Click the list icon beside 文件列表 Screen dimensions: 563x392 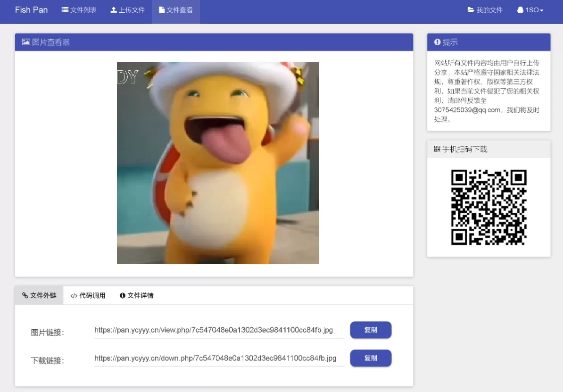(x=65, y=10)
